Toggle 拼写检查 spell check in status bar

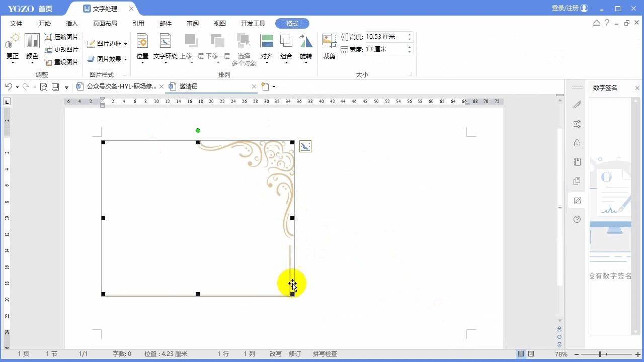click(325, 354)
